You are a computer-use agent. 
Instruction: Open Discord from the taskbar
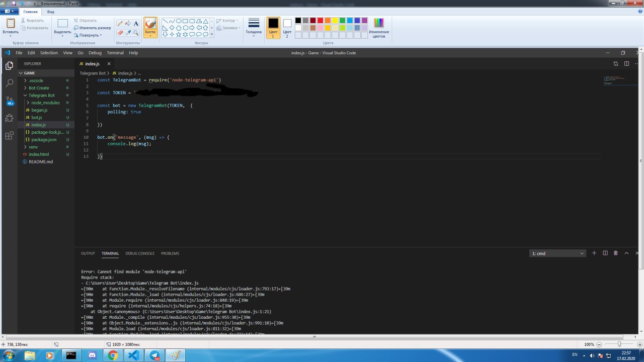[92, 355]
